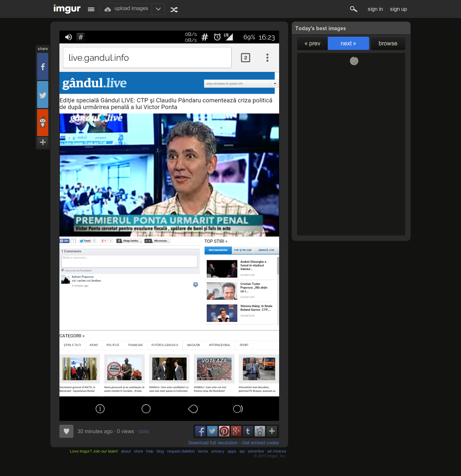Open the privacy footer link

218,451
